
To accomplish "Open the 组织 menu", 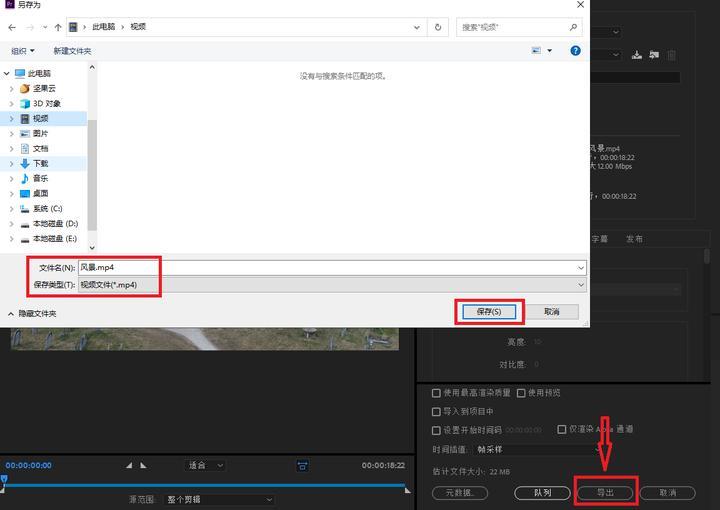I will pyautogui.click(x=22, y=50).
